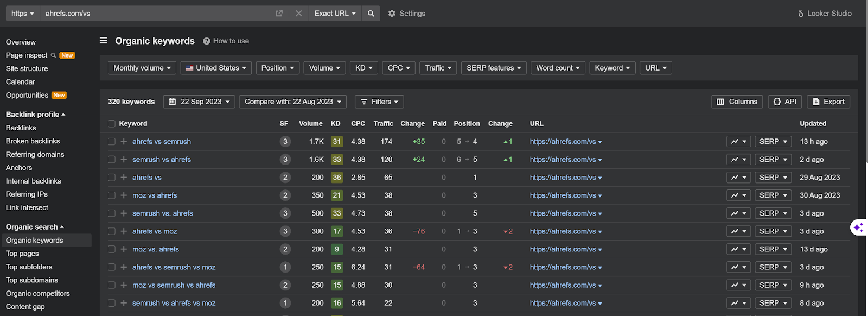Go to Referring domains in sidebar
868x316 pixels.
tap(35, 155)
